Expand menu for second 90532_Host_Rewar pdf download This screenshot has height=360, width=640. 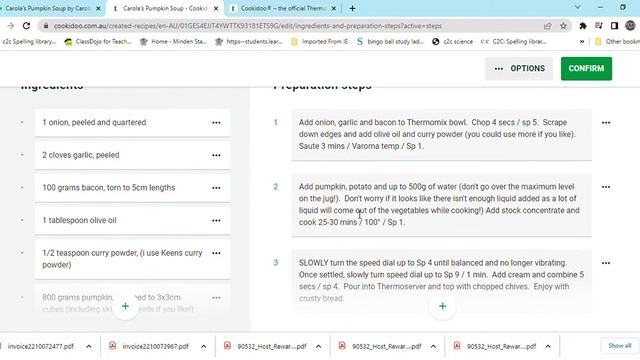coord(433,346)
